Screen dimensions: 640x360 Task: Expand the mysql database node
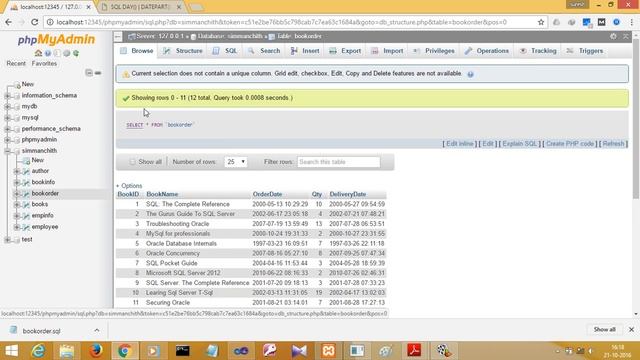click(x=7, y=118)
